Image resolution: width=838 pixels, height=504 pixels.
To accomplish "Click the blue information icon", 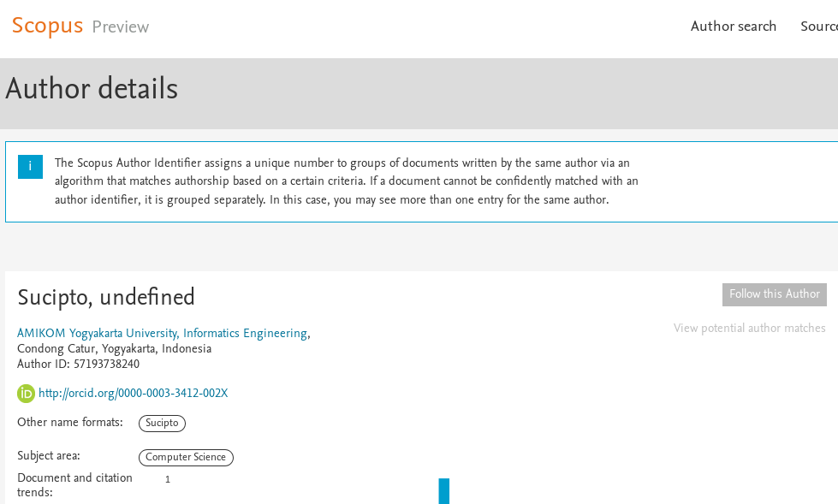I will (x=30, y=167).
